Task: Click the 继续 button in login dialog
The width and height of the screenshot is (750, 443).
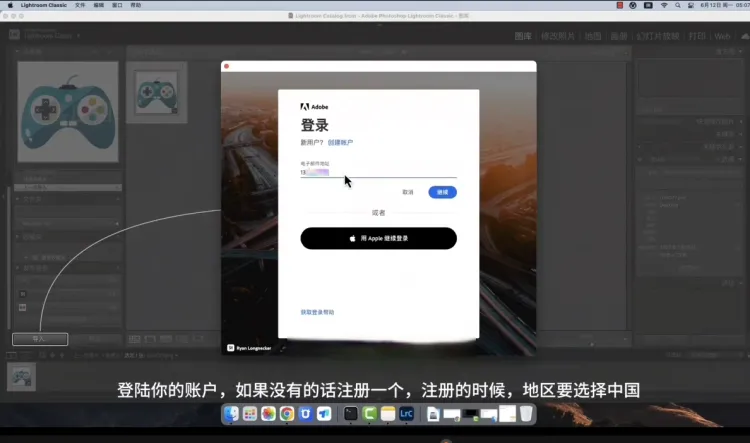Action: pyautogui.click(x=442, y=192)
